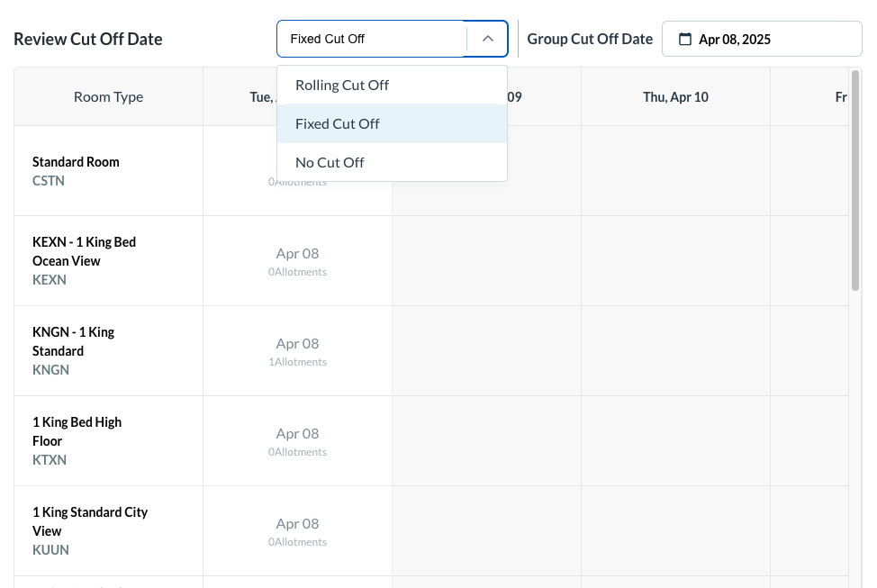Viewport: 877px width, 588px height.
Task: Click the Fixed Cut Off combo box field
Action: point(371,39)
